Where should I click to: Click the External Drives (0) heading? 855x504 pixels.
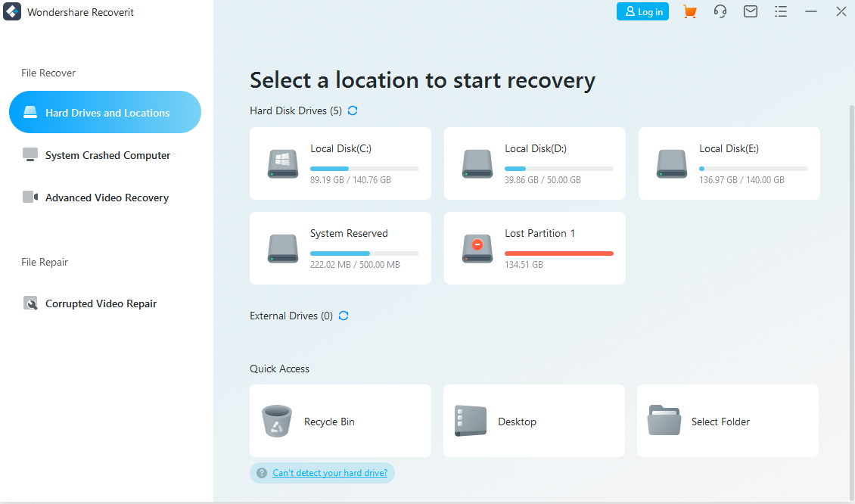coord(291,316)
